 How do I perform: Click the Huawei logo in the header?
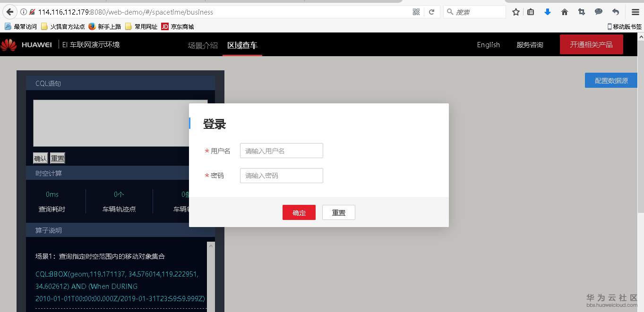8,44
